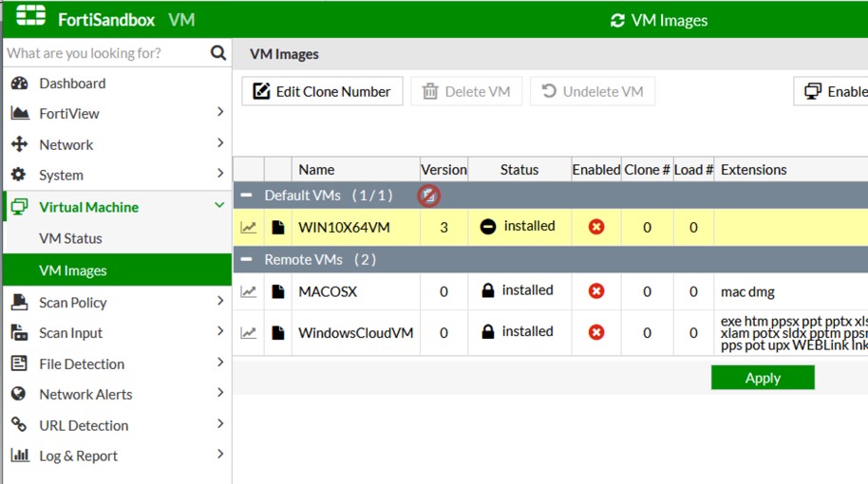Click the Undelete VM button

(x=593, y=91)
